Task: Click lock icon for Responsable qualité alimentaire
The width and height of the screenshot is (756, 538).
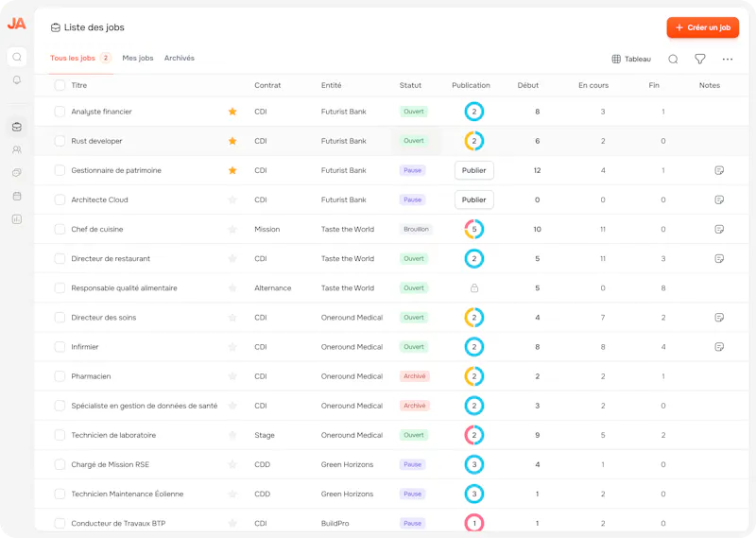Action: coord(474,288)
